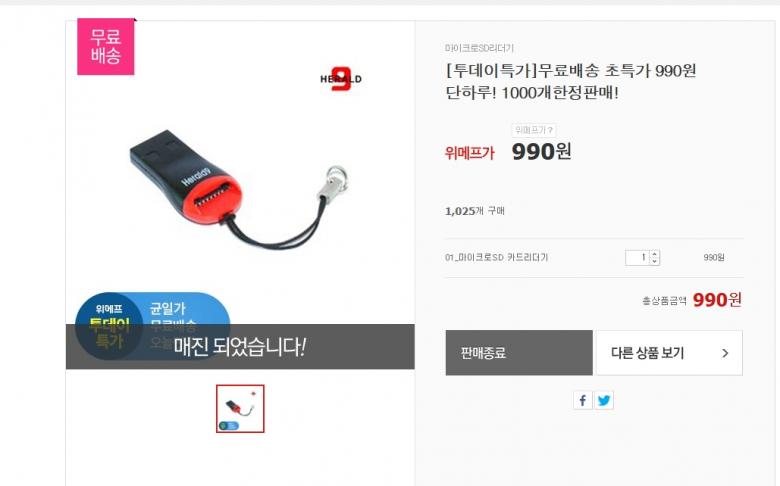The image size is (780, 486).
Task: Click the 1,025개 구매 purchase count
Action: (475, 211)
